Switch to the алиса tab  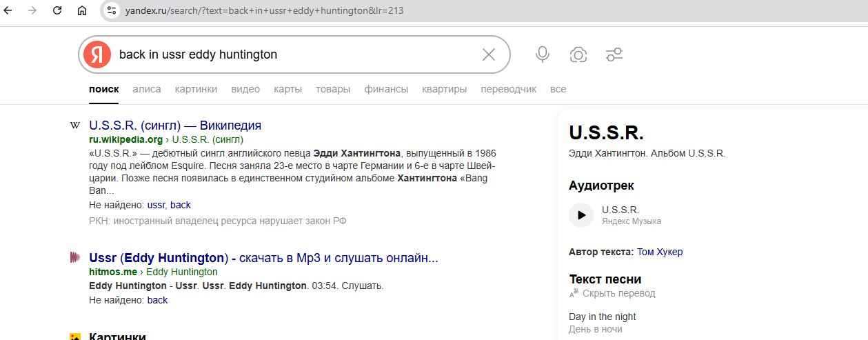[x=147, y=89]
